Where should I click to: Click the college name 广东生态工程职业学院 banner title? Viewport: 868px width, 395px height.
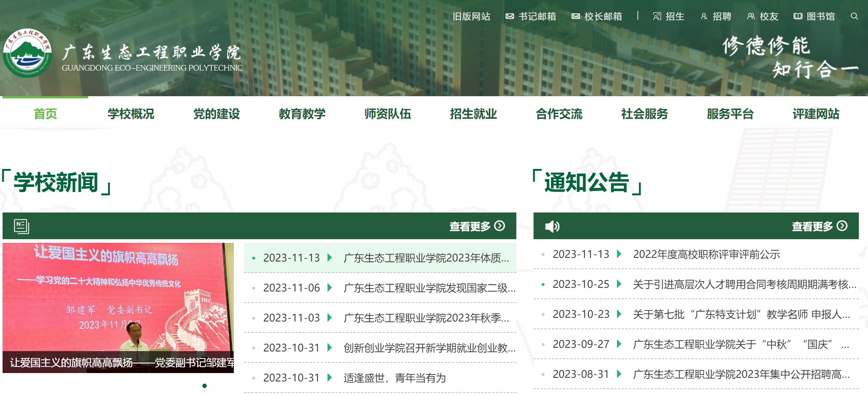click(151, 52)
